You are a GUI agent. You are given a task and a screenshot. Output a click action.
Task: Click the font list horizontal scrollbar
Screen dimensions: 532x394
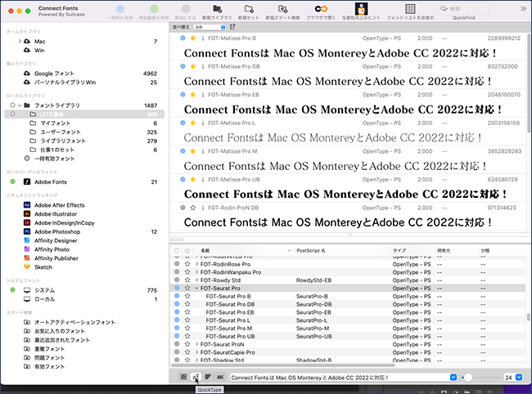pyautogui.click(x=282, y=365)
